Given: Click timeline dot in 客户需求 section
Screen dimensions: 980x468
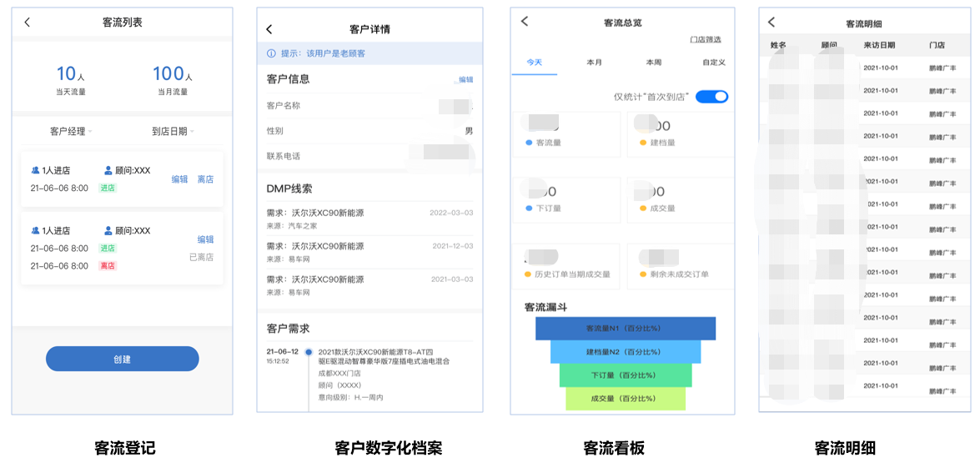Looking at the screenshot, I should [308, 352].
